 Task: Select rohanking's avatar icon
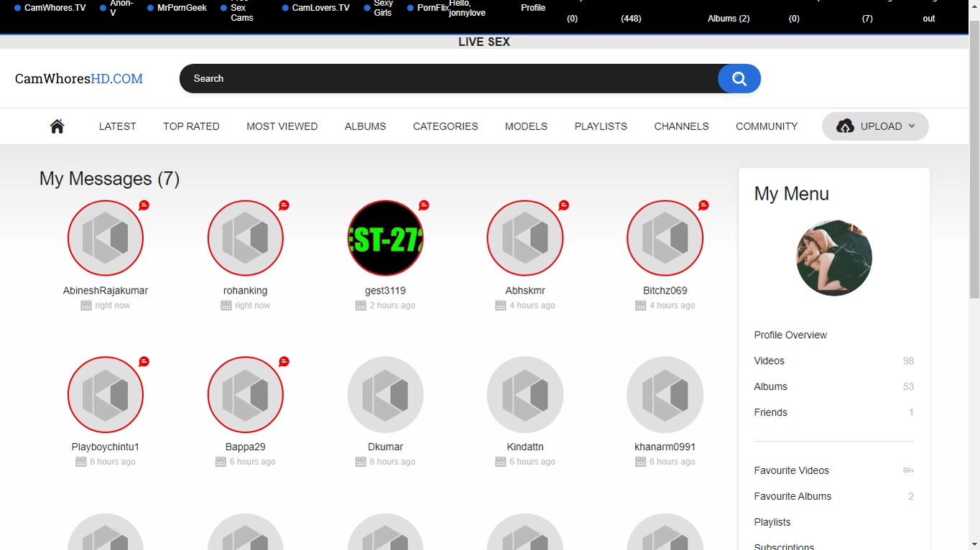click(x=246, y=238)
